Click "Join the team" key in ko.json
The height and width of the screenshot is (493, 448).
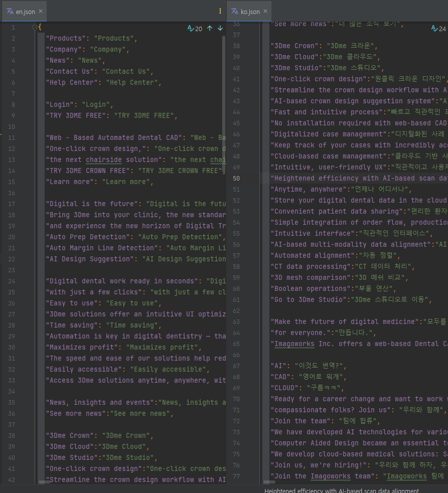pyautogui.click(x=301, y=421)
